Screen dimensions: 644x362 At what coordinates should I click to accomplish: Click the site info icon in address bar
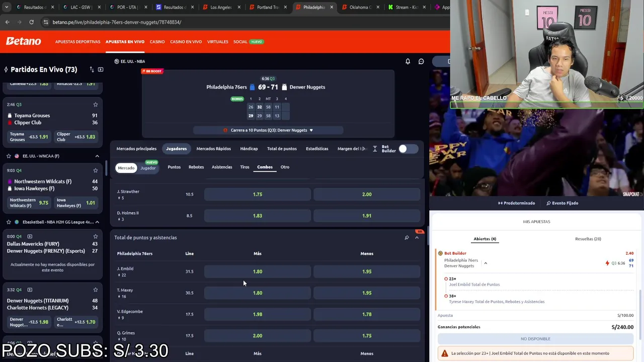[x=46, y=22]
